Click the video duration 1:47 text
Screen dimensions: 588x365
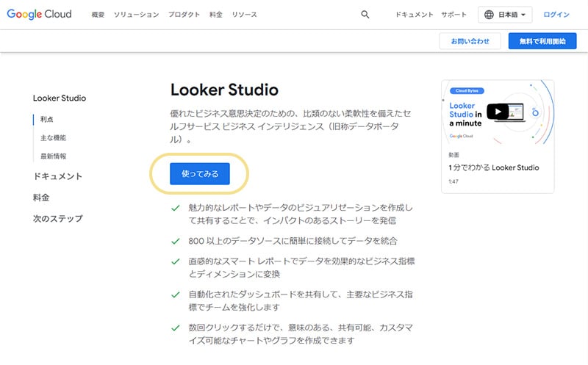[x=453, y=181]
